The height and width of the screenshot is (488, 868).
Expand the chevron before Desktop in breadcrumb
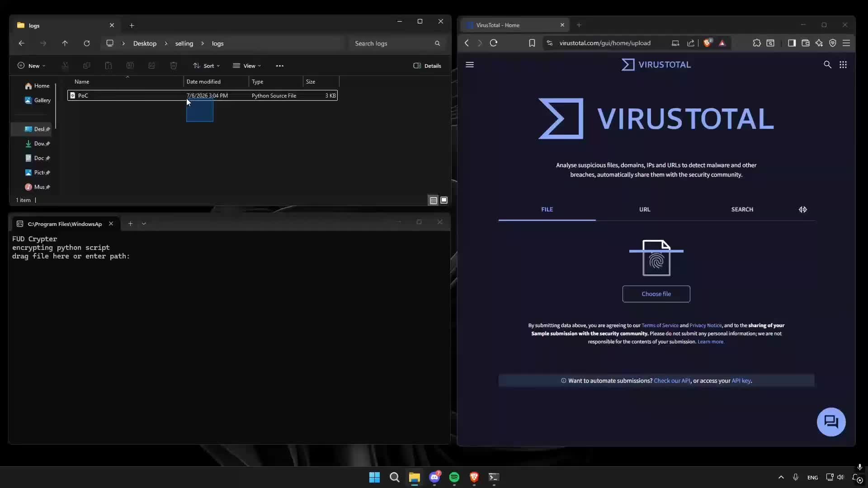click(123, 43)
